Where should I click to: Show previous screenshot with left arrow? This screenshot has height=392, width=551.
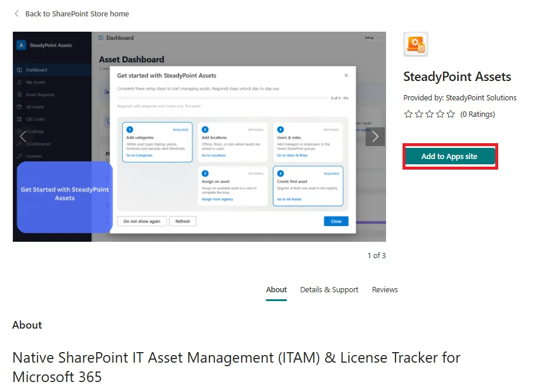click(x=23, y=136)
